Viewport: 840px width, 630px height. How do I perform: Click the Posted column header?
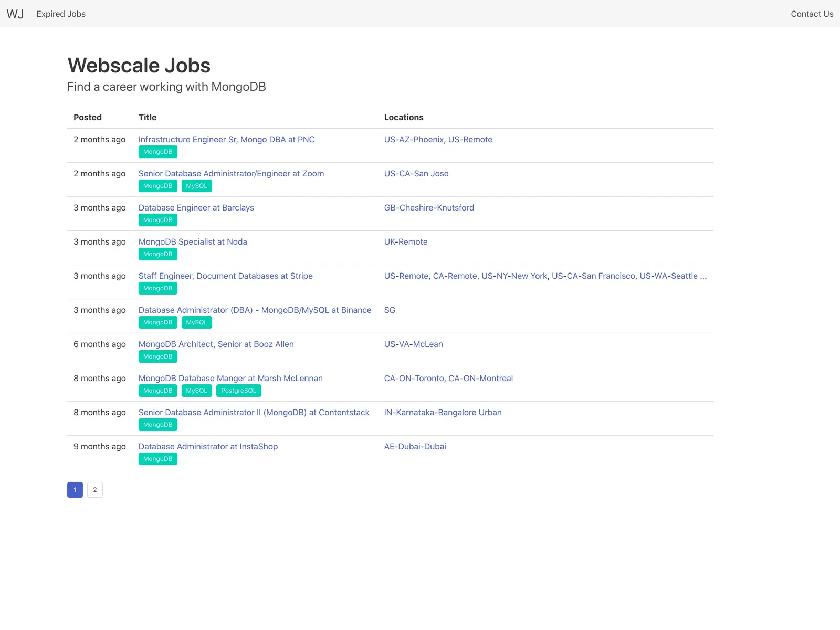click(x=88, y=117)
